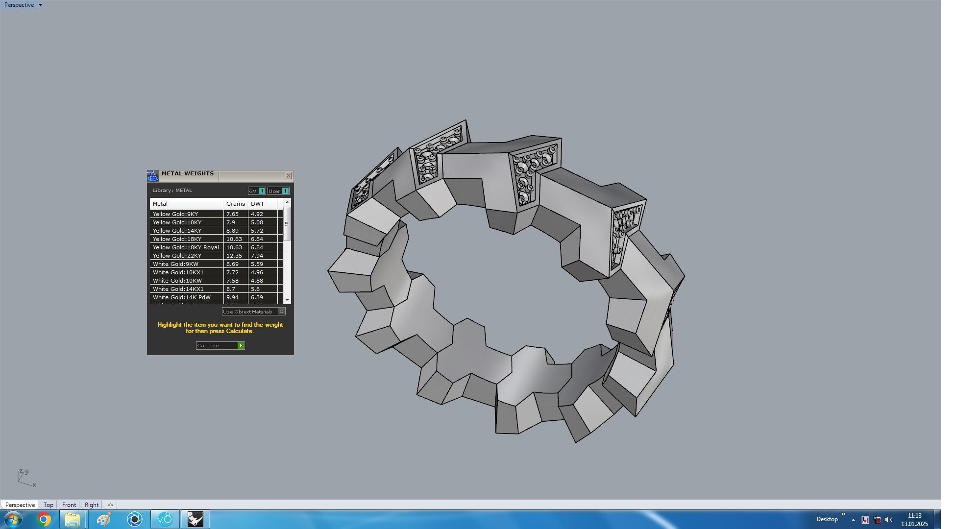Screen dimensions: 980x529
Task: Open the volume speaker tray icon
Action: click(889, 520)
